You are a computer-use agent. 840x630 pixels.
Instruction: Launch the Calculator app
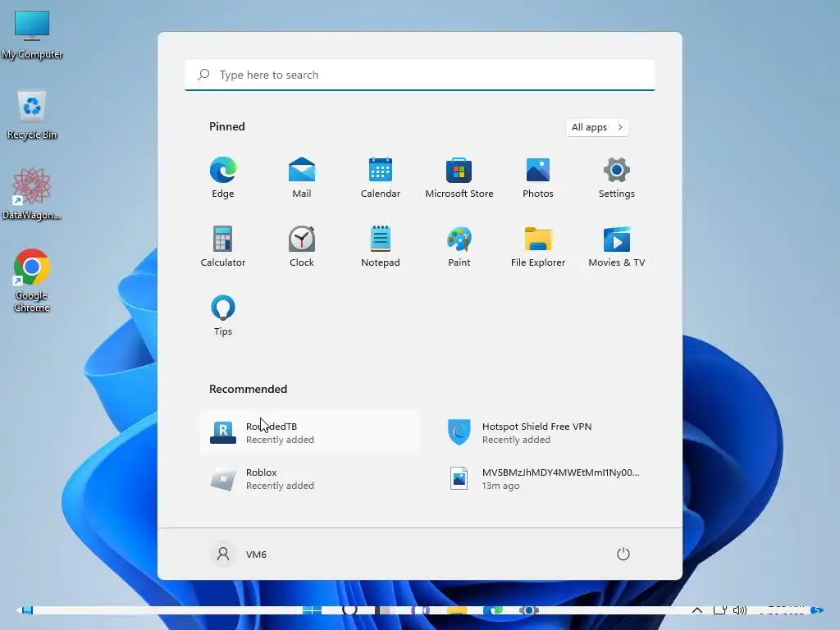click(x=223, y=246)
